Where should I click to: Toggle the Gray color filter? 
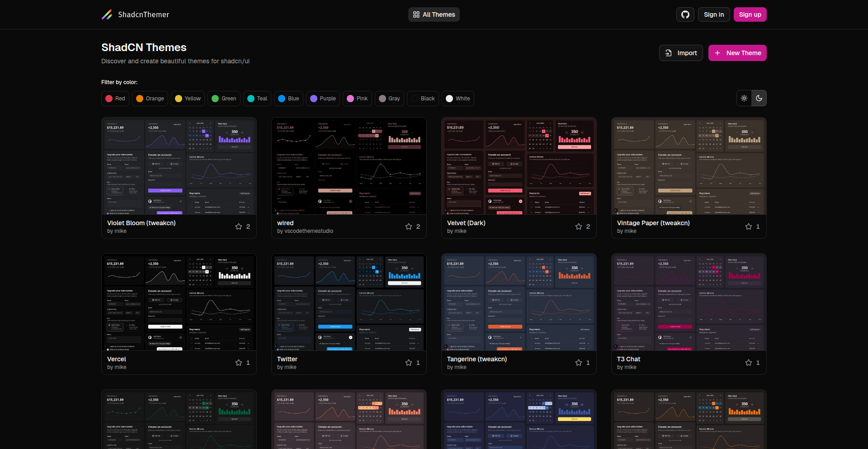[x=389, y=99]
